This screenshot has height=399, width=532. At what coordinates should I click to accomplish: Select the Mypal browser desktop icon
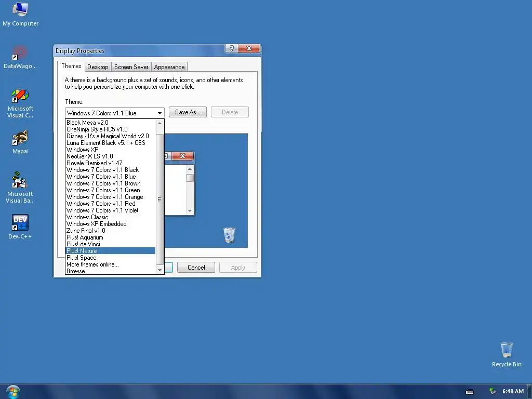click(20, 142)
